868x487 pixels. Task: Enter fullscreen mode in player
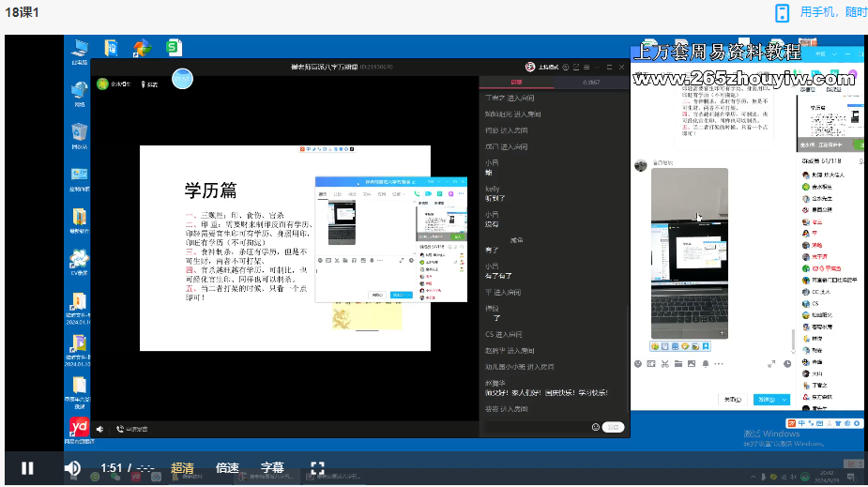point(317,467)
